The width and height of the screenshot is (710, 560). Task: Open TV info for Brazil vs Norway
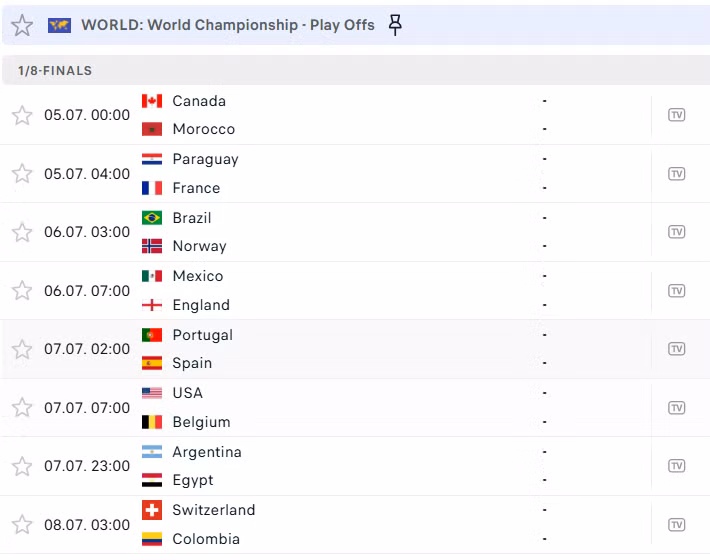676,232
